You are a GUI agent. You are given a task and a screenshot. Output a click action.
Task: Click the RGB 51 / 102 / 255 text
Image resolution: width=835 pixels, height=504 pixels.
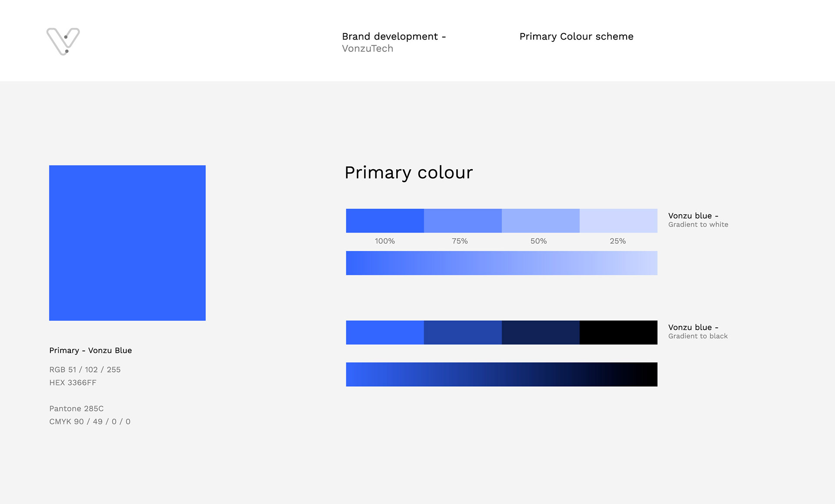[85, 370]
